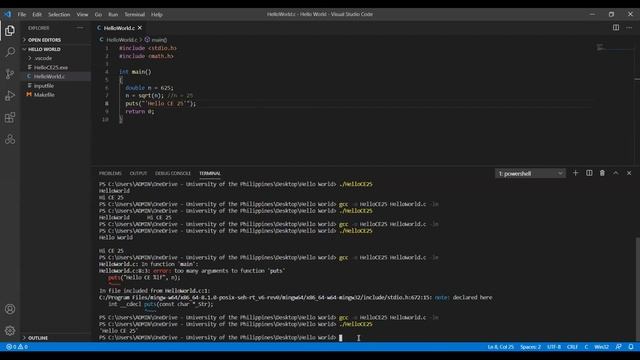Image resolution: width=640 pixels, height=360 pixels.
Task: Maximize the panel with up chevron
Action: (x=616, y=173)
